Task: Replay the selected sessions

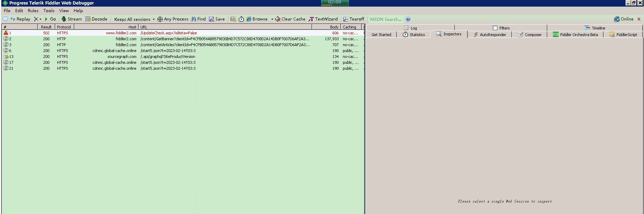Action: tap(21, 19)
